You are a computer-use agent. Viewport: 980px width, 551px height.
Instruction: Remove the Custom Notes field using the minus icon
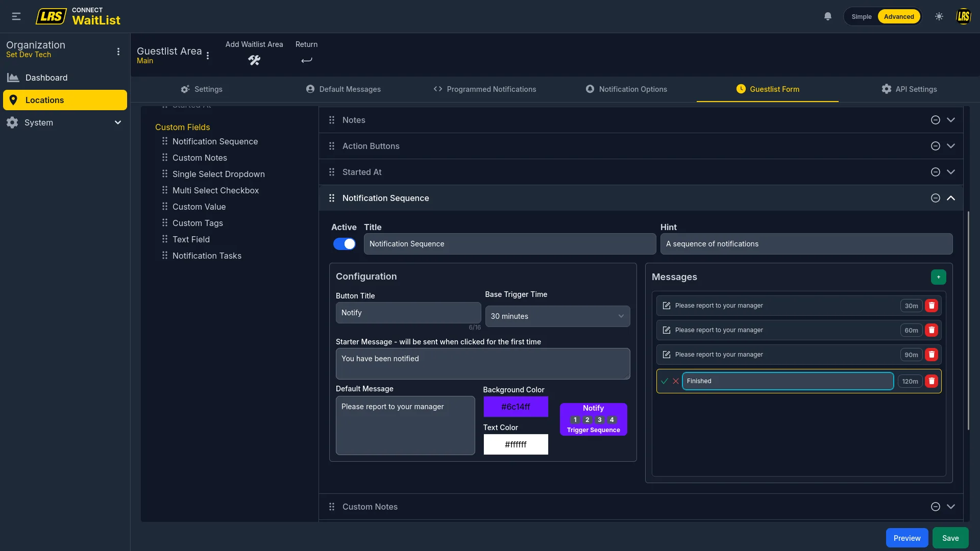(935, 507)
